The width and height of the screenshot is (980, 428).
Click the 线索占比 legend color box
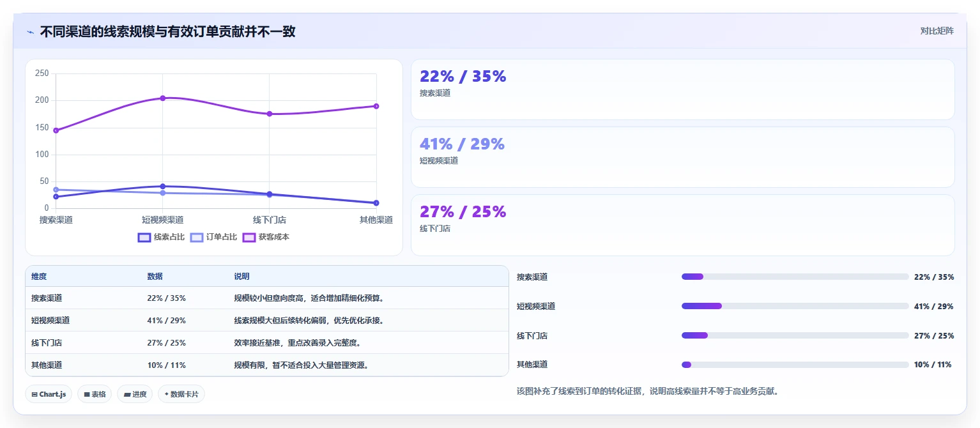tap(144, 238)
